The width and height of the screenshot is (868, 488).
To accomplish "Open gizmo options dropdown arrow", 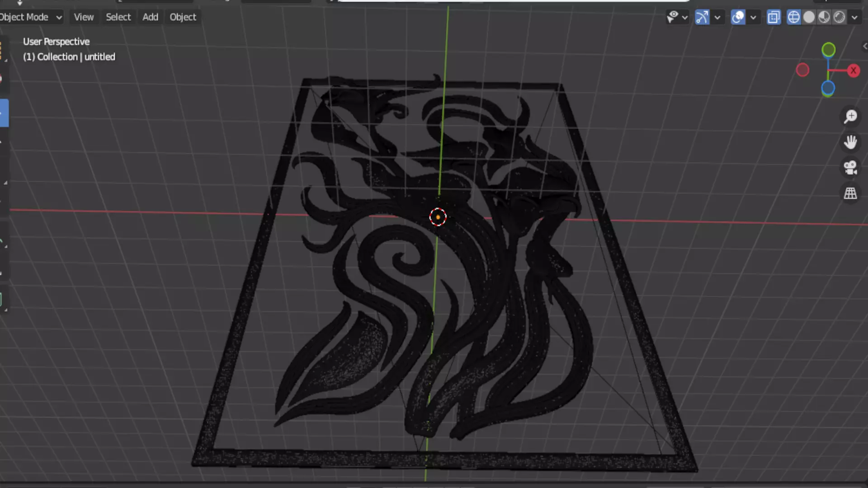I will (x=717, y=17).
